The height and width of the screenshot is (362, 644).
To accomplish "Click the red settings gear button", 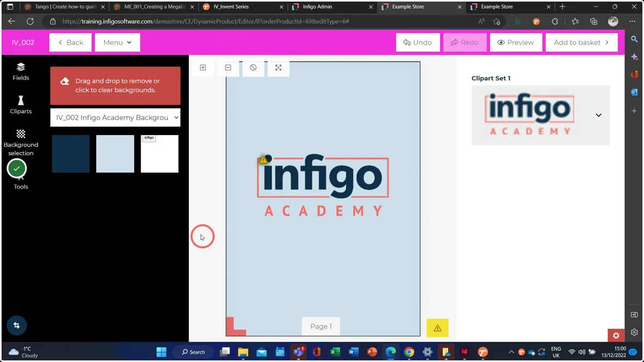I will pos(616,335).
